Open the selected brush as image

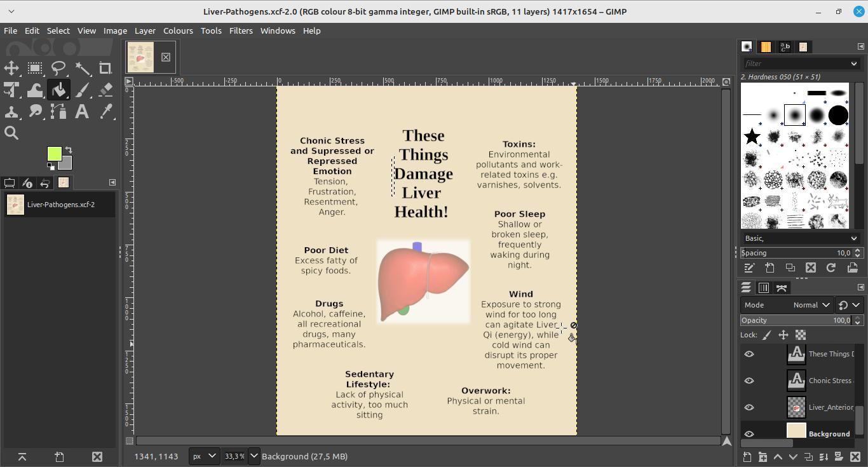pyautogui.click(x=852, y=268)
